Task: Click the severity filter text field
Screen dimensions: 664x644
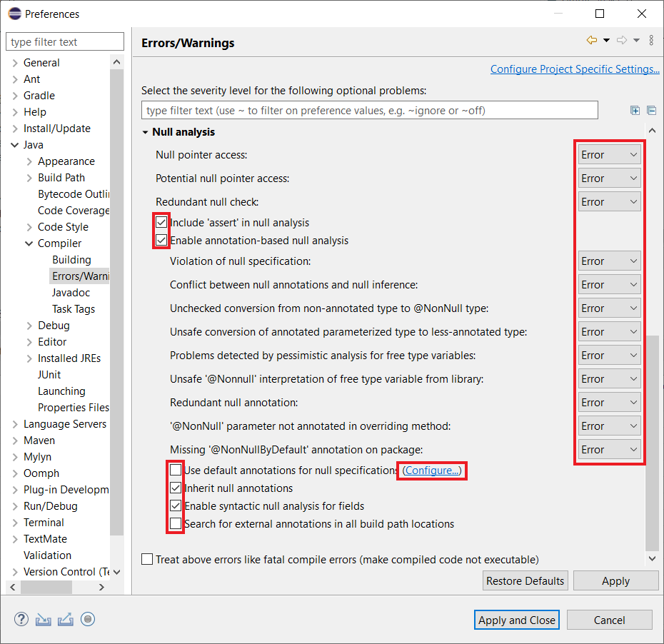Action: [x=369, y=111]
